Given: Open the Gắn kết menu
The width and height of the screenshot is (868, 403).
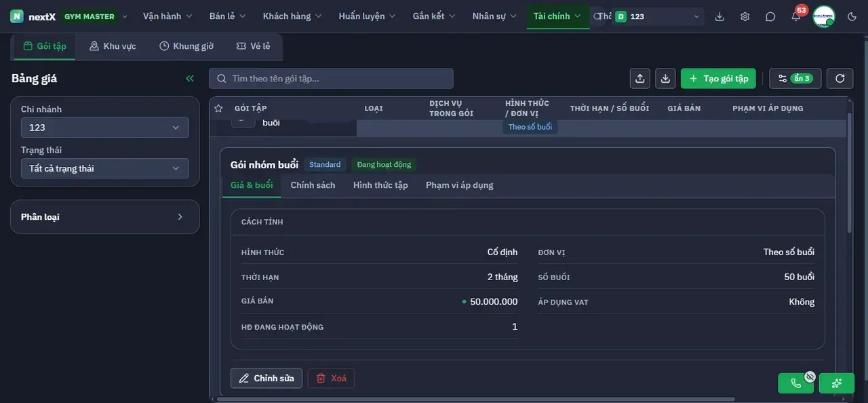Looking at the screenshot, I should (x=434, y=16).
